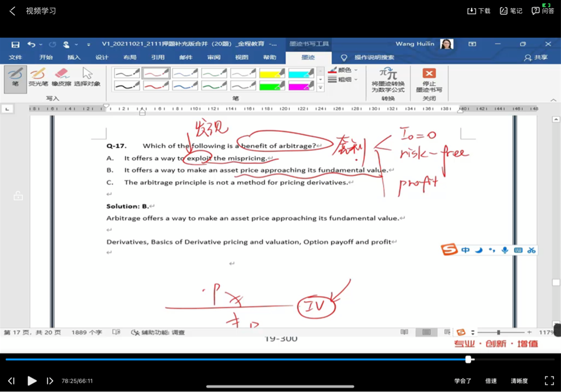
Task: Pick the thin black pen in top row
Action: (127, 73)
